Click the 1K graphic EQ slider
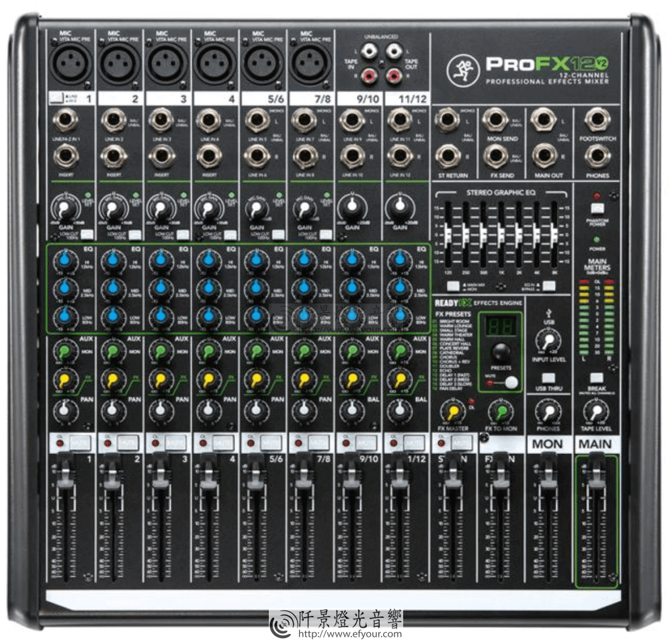This screenshot has height=640, width=672. coord(501,235)
